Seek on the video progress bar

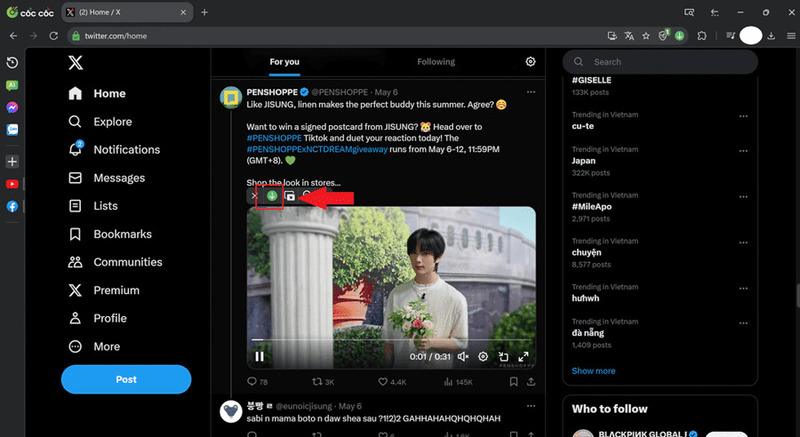pos(391,340)
